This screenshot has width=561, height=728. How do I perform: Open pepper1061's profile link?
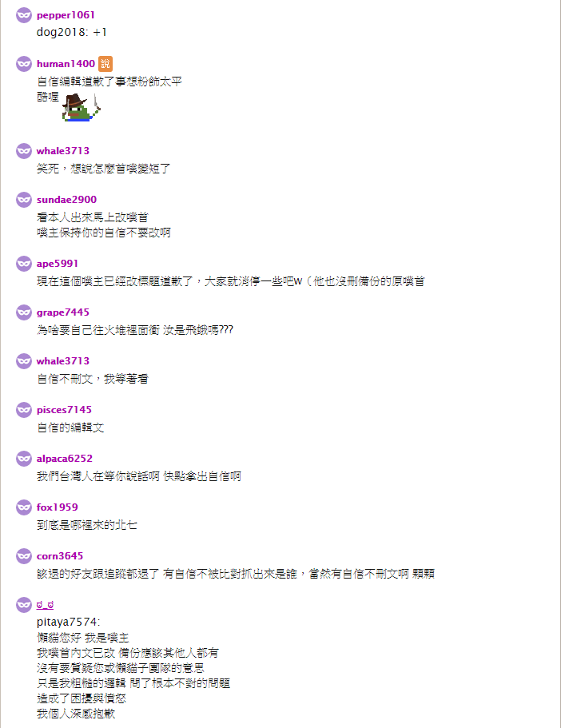pyautogui.click(x=66, y=15)
